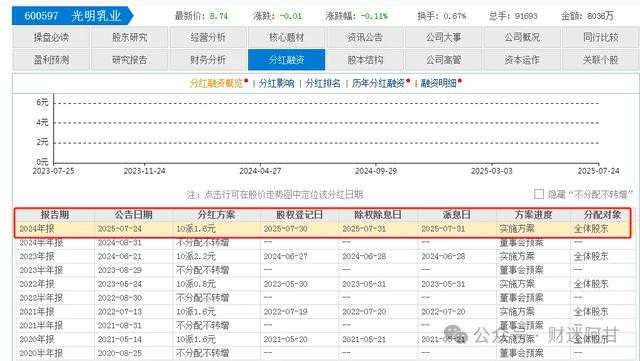Click the 最新价 8.74 value
The width and height of the screenshot is (640, 361).
point(219,16)
